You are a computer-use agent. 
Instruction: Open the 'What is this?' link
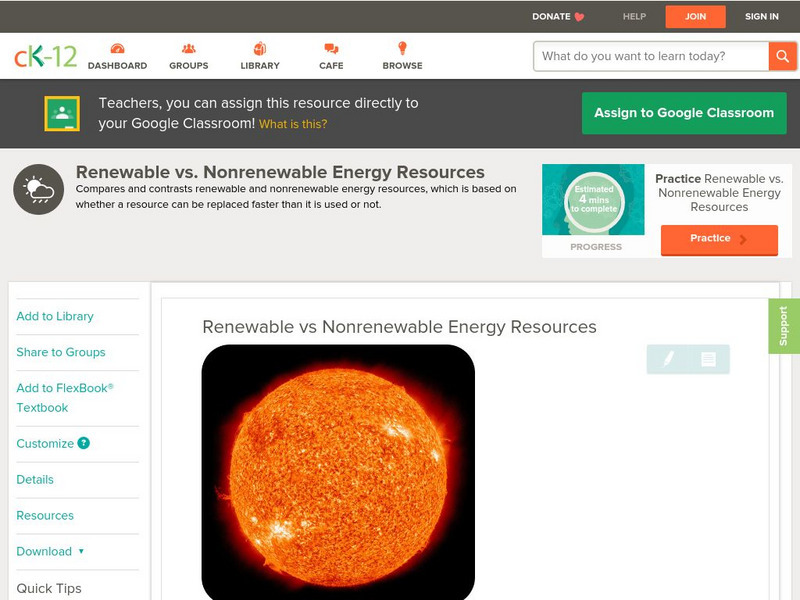[x=293, y=124]
